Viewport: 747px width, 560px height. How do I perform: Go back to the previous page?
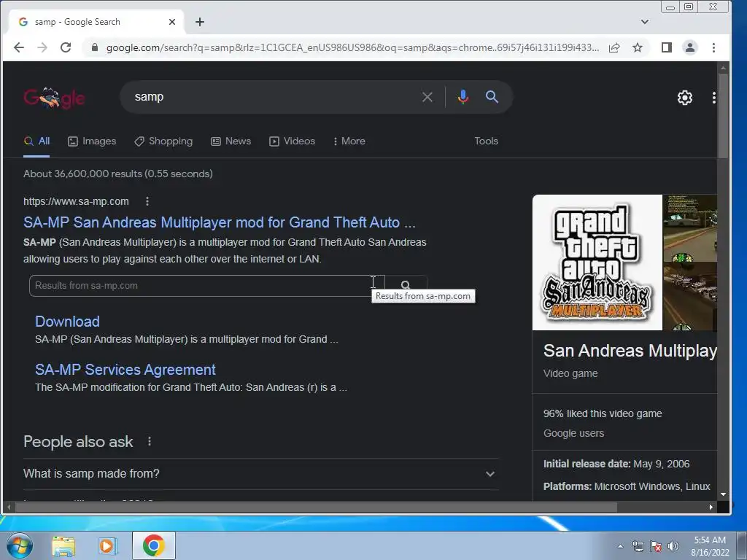pyautogui.click(x=18, y=47)
